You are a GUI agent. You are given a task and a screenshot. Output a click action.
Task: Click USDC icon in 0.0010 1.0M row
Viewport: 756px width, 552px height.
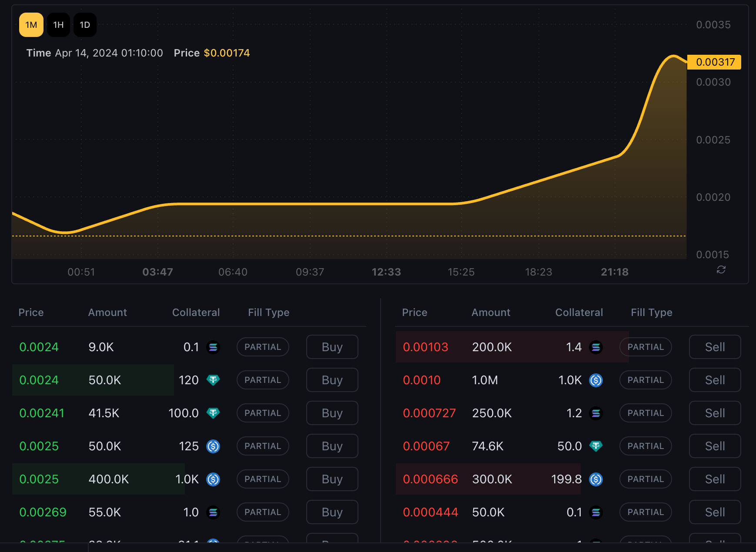[x=596, y=380]
